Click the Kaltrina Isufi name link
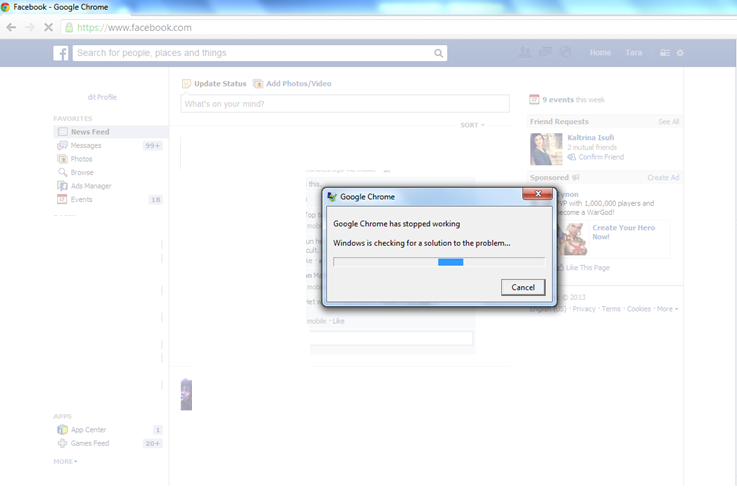The image size is (737, 493). 590,138
